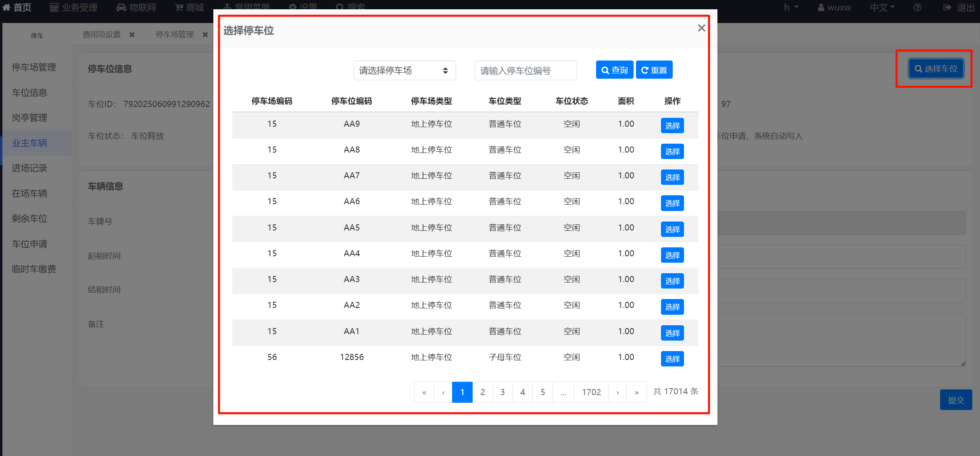980x456 pixels.
Task: Open the 中文 language dropdown
Action: pos(882,7)
